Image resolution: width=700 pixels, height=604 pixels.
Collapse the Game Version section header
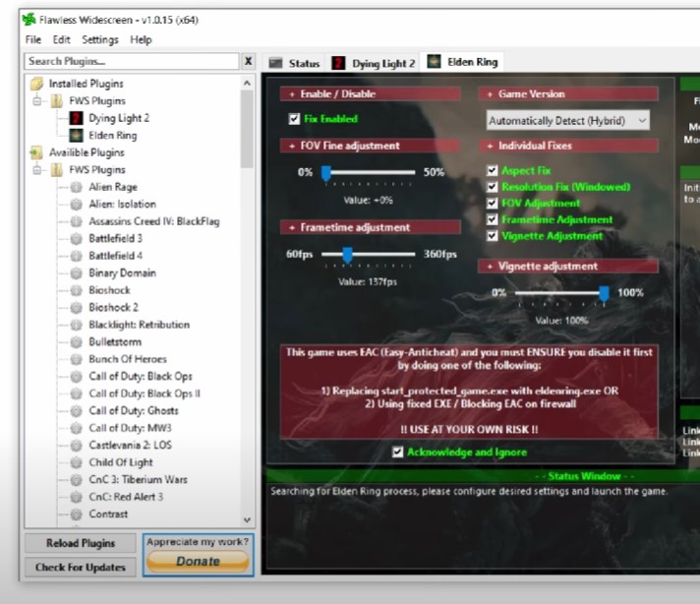[x=568, y=93]
